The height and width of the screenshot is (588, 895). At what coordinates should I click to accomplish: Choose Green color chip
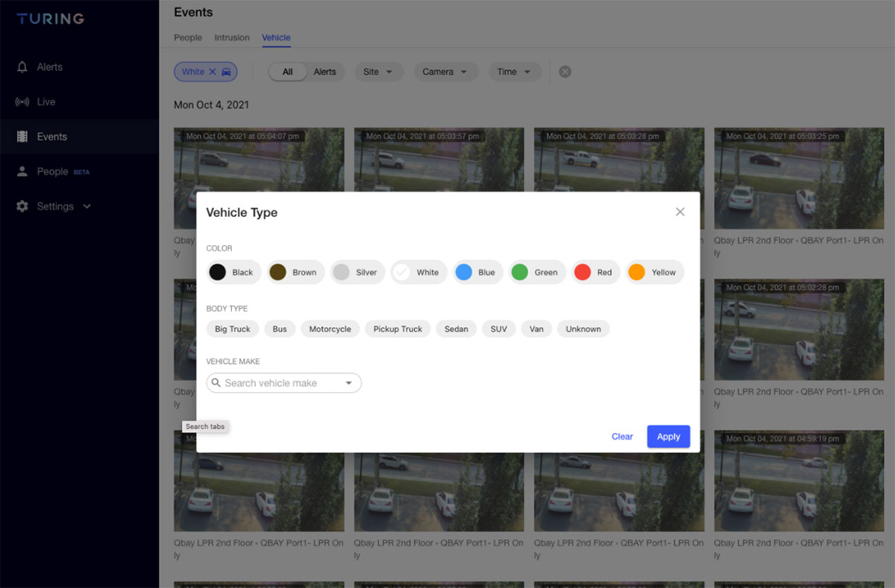[538, 272]
